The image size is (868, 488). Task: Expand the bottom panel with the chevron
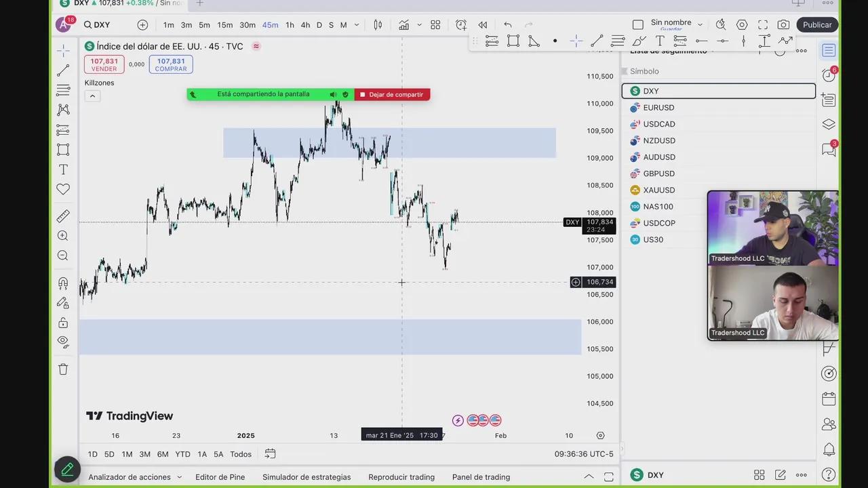589,477
